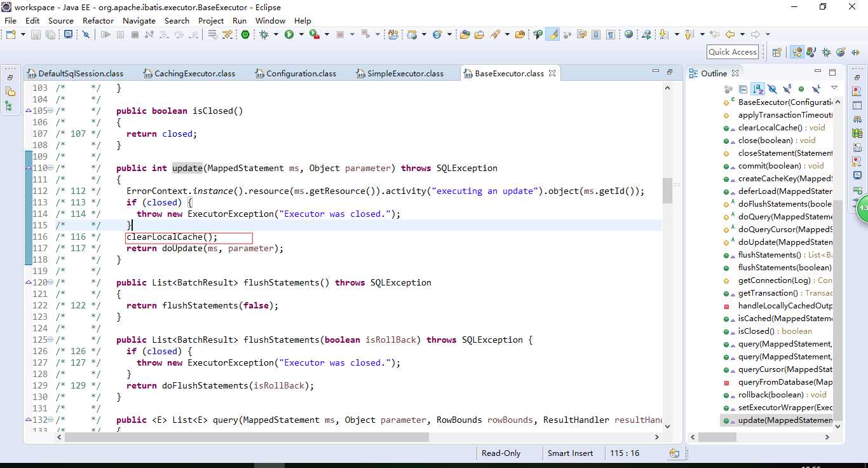Viewport: 868px width, 468px height.
Task: Click the Open Perspective icon
Action: coord(776,52)
